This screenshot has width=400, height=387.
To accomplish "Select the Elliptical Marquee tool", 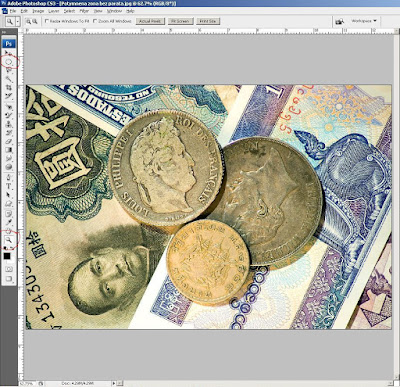I will [9, 62].
